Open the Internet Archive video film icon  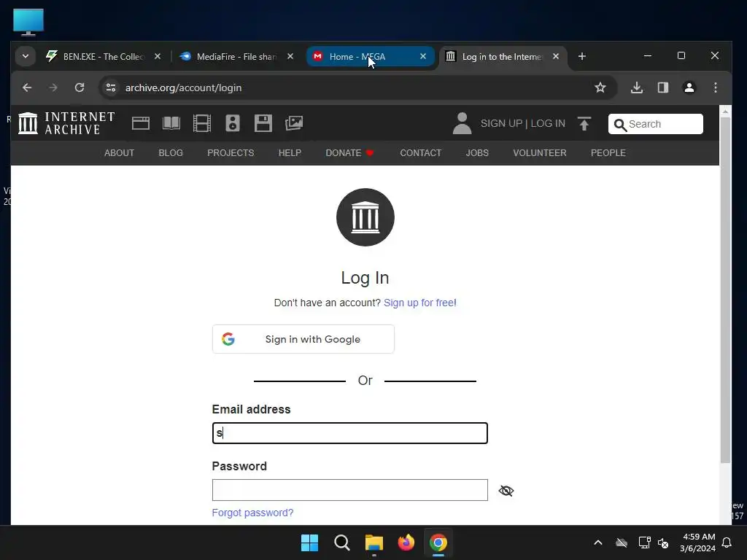pos(202,123)
